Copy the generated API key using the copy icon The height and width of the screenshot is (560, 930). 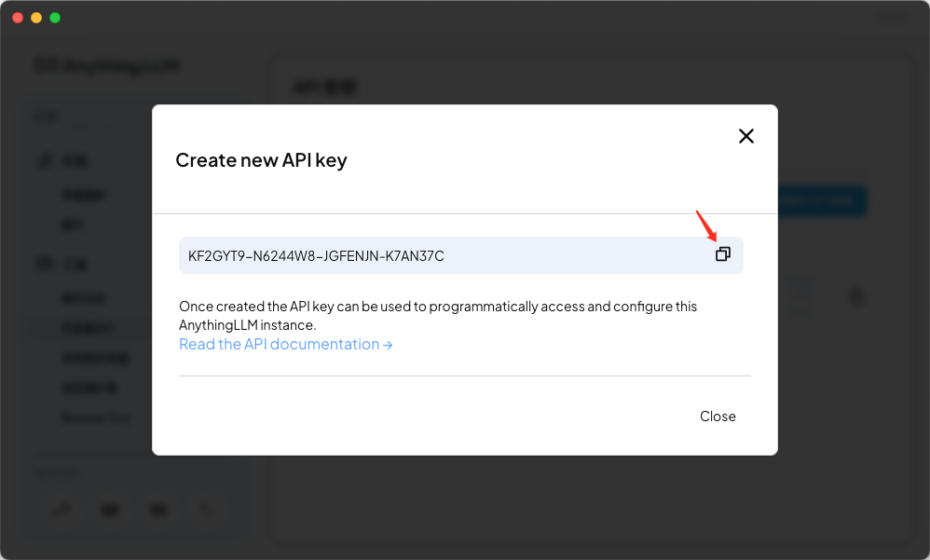pyautogui.click(x=722, y=253)
